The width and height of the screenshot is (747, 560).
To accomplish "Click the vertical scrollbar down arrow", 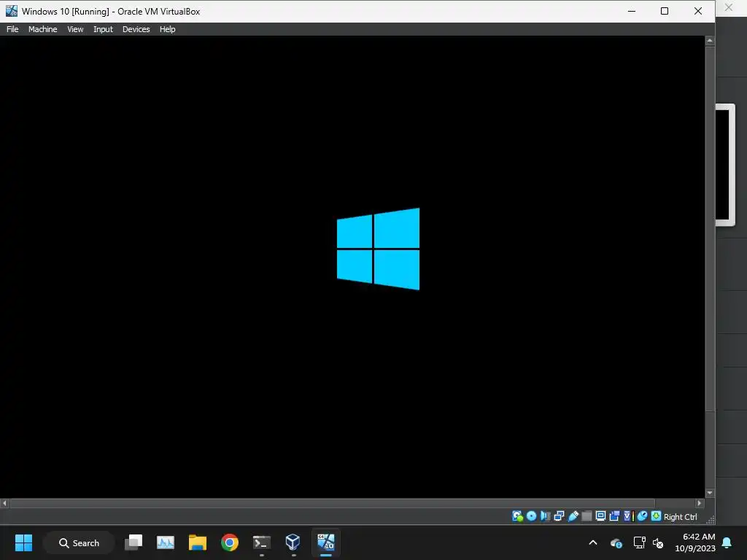I will click(x=710, y=493).
